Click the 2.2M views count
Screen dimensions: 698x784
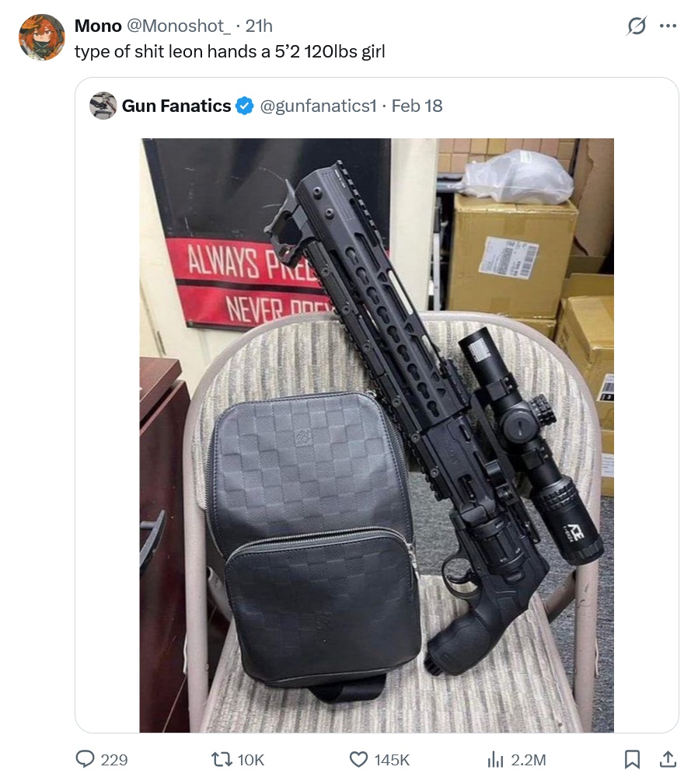[x=529, y=760]
